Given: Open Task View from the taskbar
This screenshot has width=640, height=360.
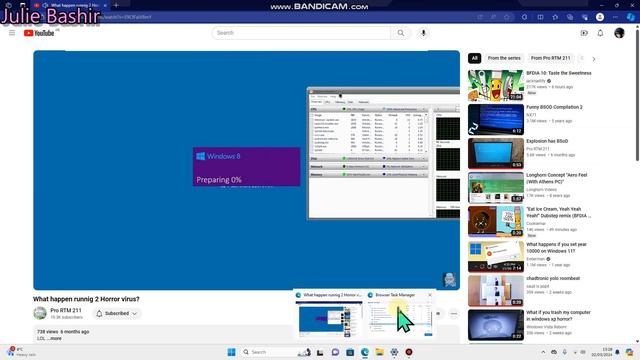Looking at the screenshot, I should [320, 352].
